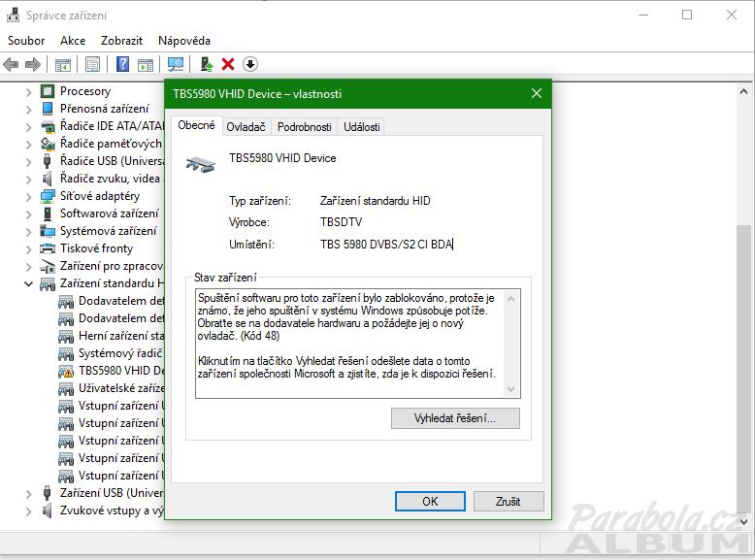Click the TBS5980 VHID warning device icon in tree

click(66, 371)
